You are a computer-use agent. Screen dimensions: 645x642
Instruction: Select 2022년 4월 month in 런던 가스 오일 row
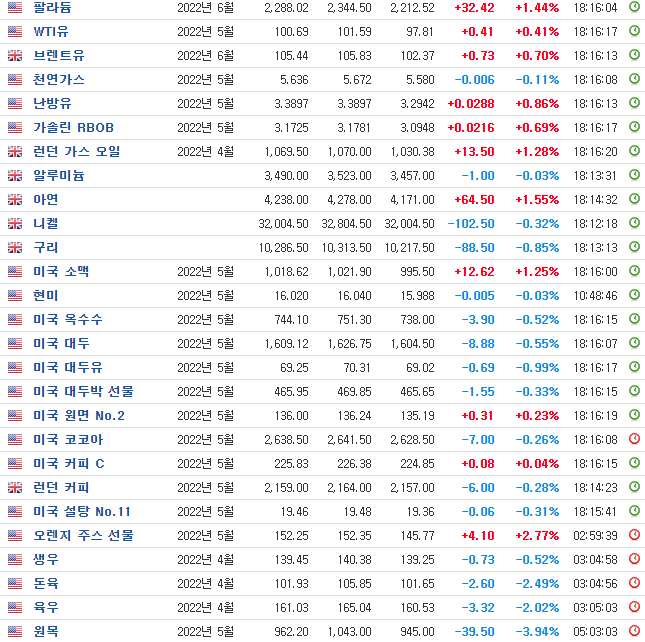205,152
